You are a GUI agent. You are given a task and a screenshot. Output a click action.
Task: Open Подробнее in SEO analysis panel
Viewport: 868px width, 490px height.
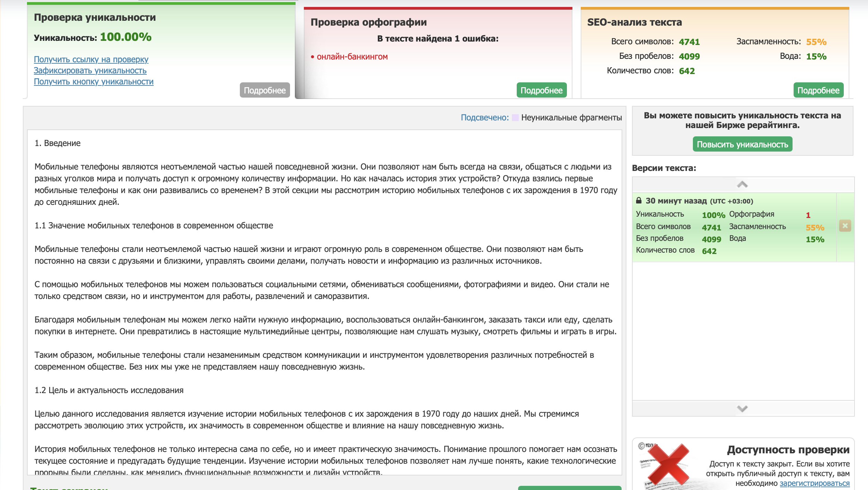click(x=818, y=90)
